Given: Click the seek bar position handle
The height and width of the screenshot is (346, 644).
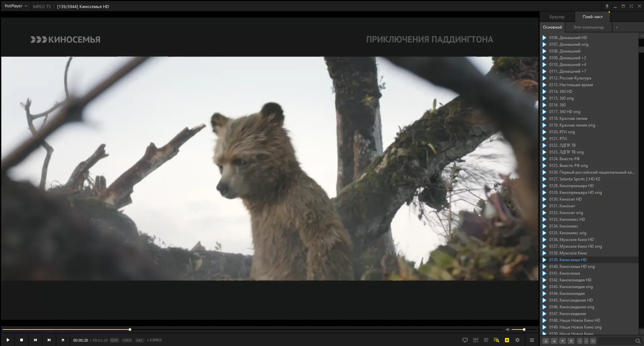Looking at the screenshot, I should pos(130,330).
